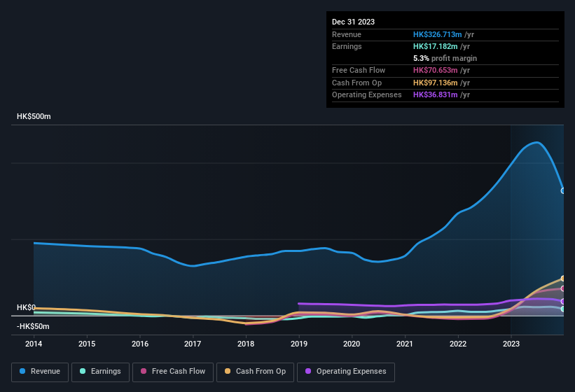Click the 2019 x-axis label

(299, 344)
